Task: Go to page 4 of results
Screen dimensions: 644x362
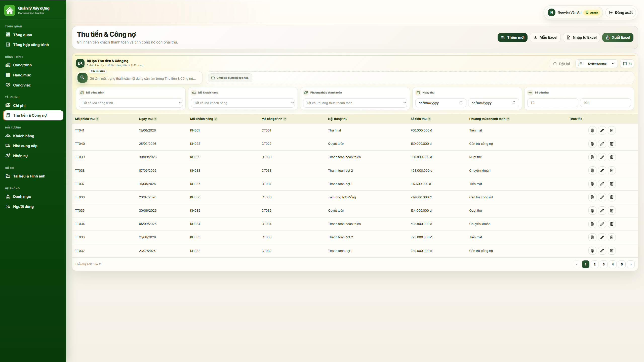Action: [613, 264]
